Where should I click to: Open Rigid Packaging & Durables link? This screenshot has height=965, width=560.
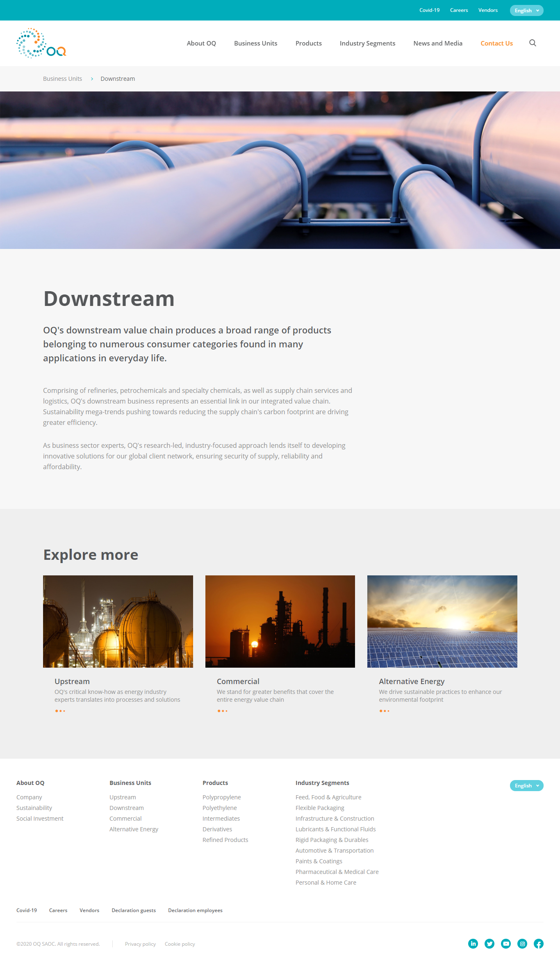[332, 840]
